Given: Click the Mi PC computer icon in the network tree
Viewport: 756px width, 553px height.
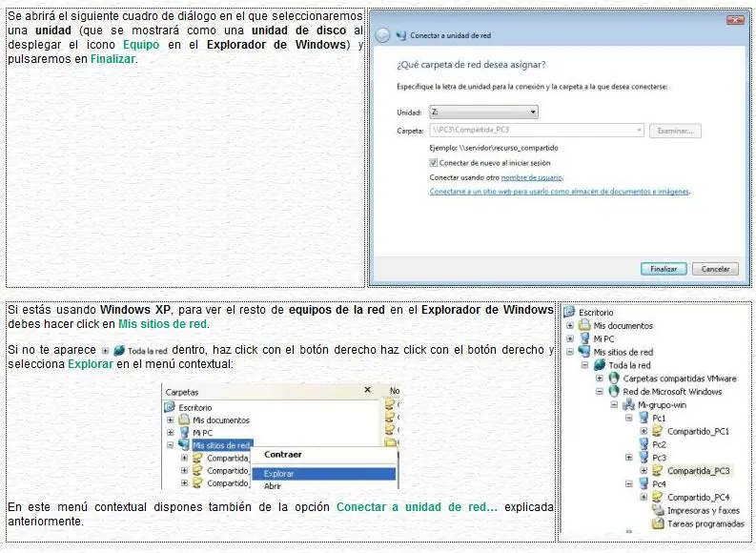Looking at the screenshot, I should point(584,338).
